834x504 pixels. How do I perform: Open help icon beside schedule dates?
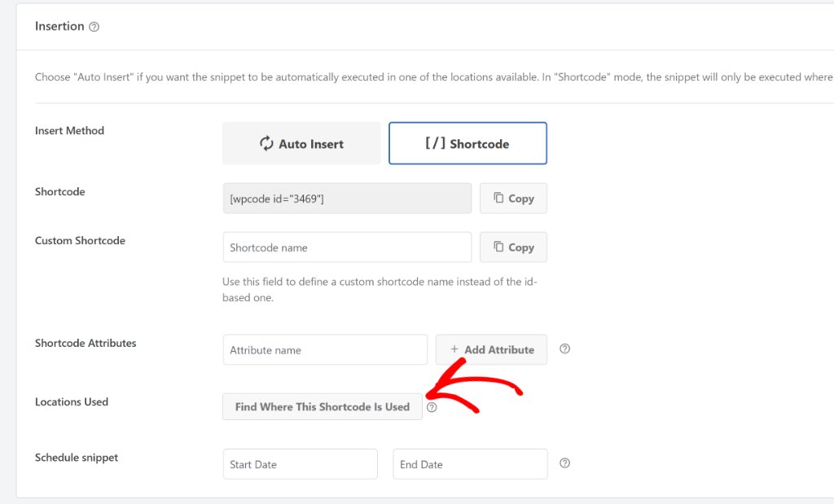coord(565,463)
